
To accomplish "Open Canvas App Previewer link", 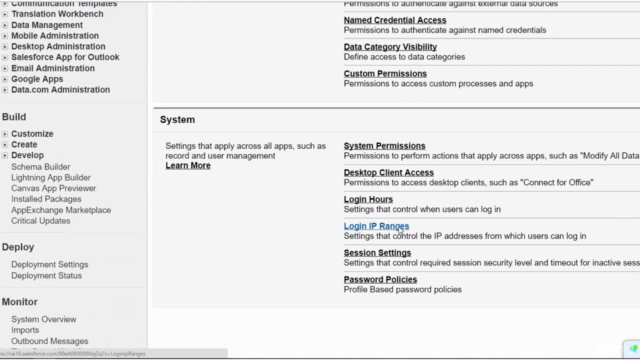I will pyautogui.click(x=53, y=188).
